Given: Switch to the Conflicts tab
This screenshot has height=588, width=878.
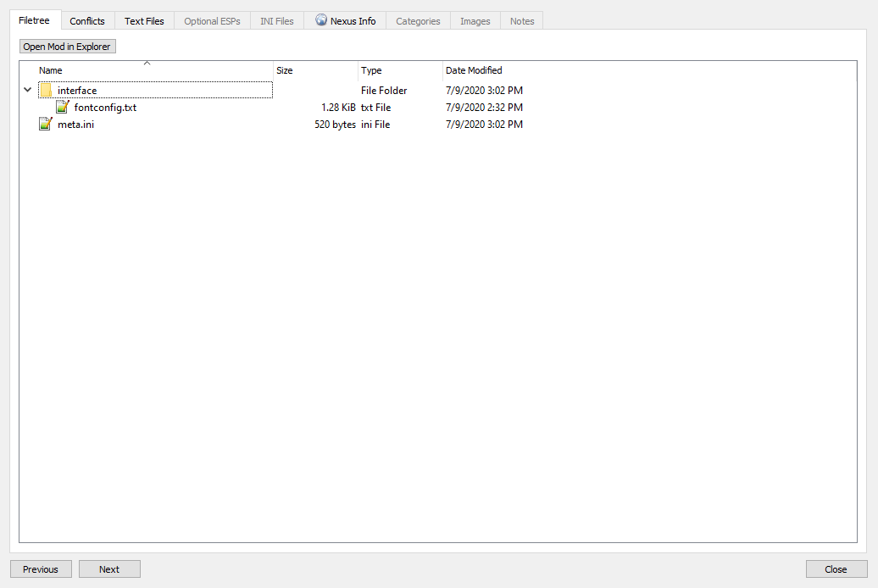Looking at the screenshot, I should (x=87, y=21).
